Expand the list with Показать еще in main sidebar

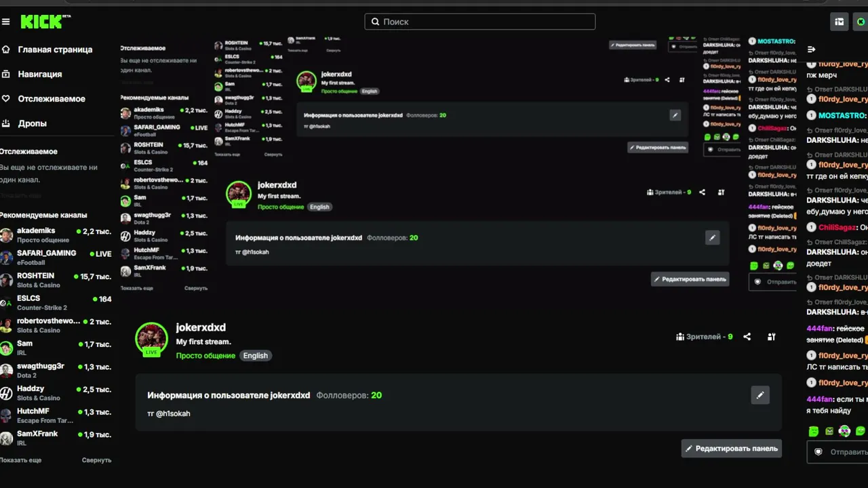click(21, 460)
